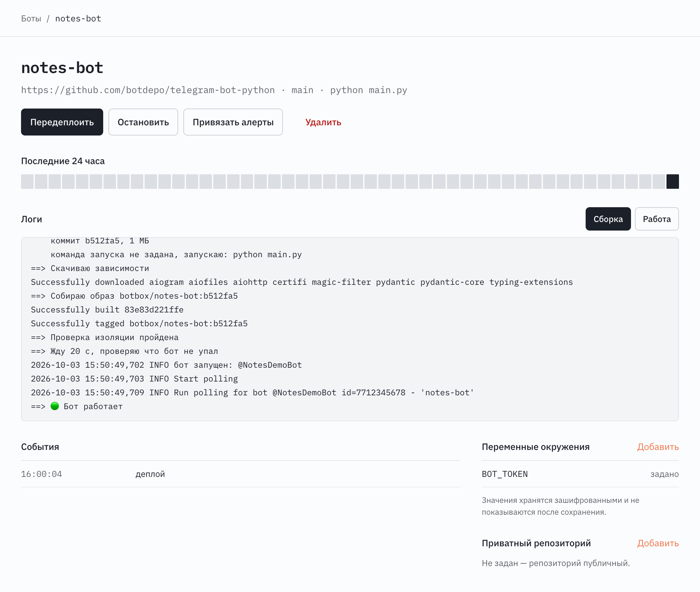Click the 'Жду 20 с' log line

coord(125,351)
